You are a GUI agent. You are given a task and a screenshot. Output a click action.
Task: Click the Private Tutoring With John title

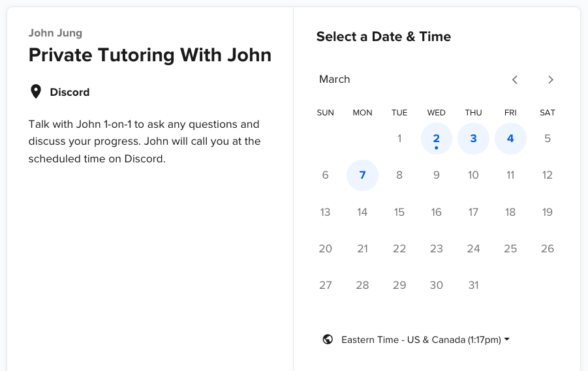coord(150,55)
